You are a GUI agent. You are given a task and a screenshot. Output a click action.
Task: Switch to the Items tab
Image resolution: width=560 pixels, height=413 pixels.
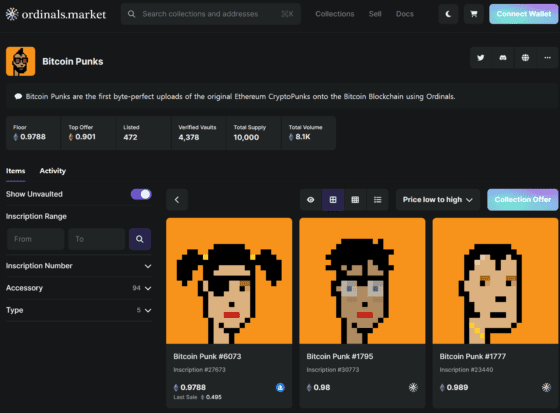click(15, 171)
